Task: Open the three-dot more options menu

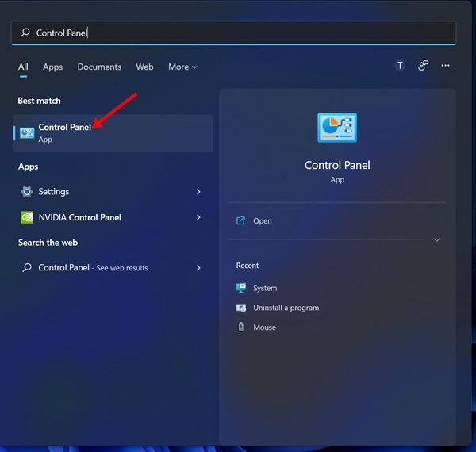Action: (x=445, y=67)
